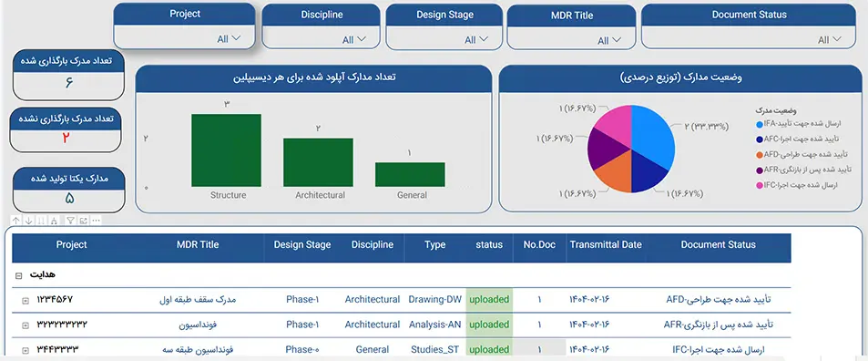The height and width of the screenshot is (361, 868).
Task: Click the go to next level double-arrow icon
Action: tap(41, 221)
